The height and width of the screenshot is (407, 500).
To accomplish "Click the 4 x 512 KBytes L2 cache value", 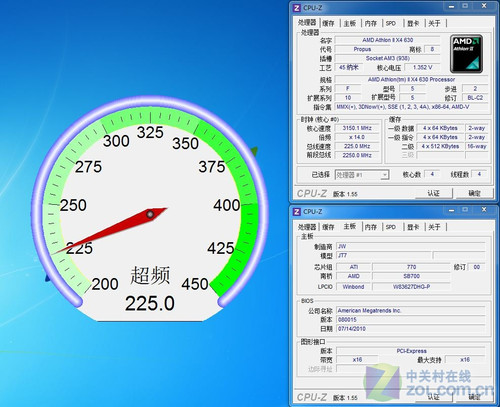I will (x=440, y=146).
